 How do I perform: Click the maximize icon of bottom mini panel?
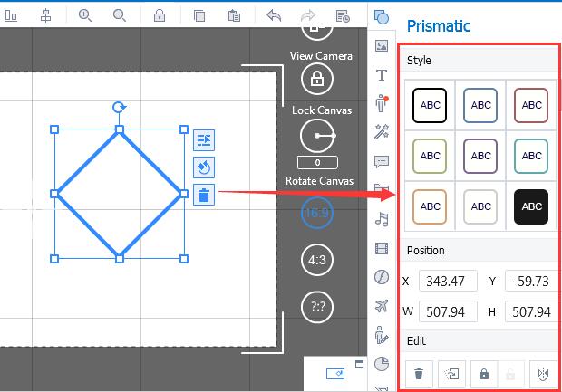coord(359,364)
